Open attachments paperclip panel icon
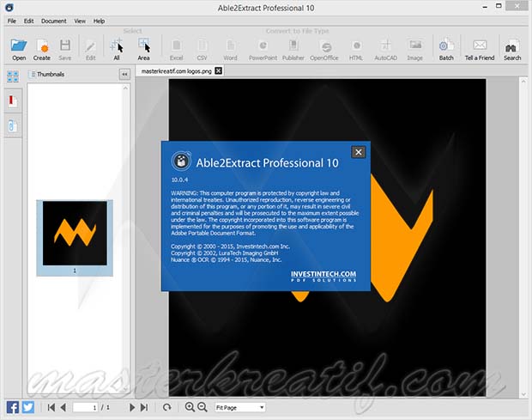 [x=13, y=125]
